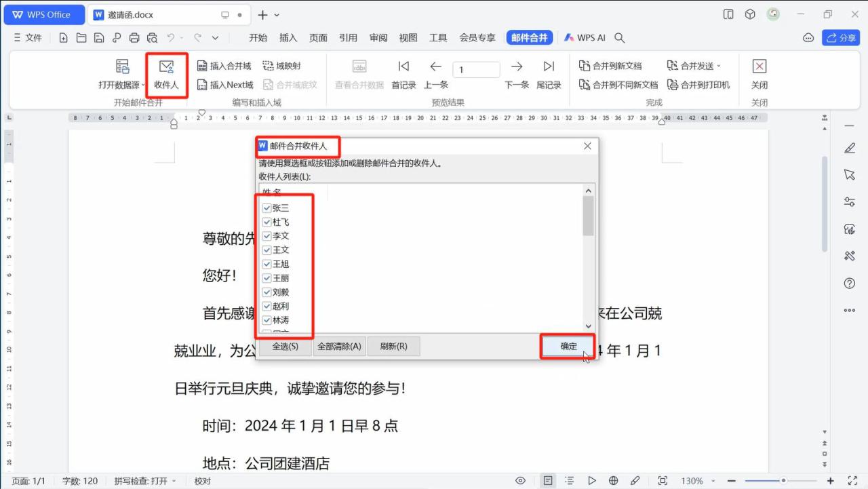Image resolution: width=868 pixels, height=489 pixels.
Task: Click the 分享 share button
Action: [841, 38]
